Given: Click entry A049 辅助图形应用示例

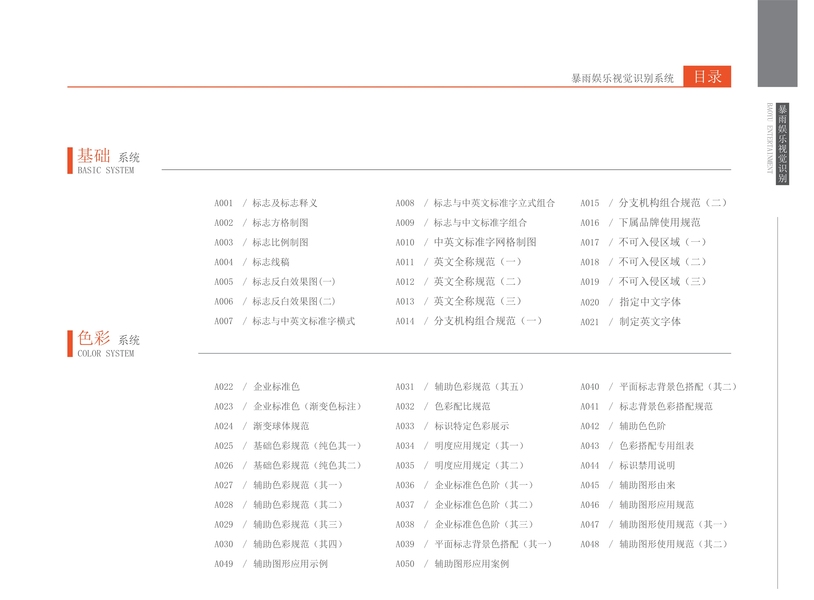Looking at the screenshot, I should click(x=271, y=564).
